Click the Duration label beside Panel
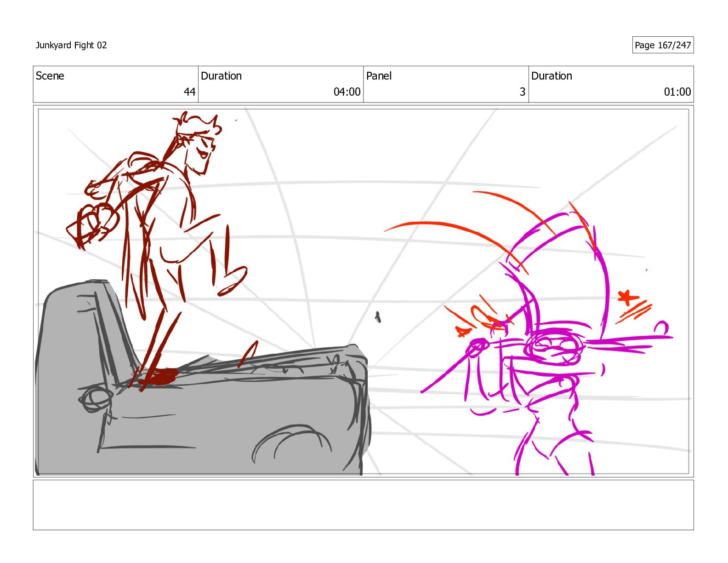The width and height of the screenshot is (728, 563). pyautogui.click(x=552, y=76)
